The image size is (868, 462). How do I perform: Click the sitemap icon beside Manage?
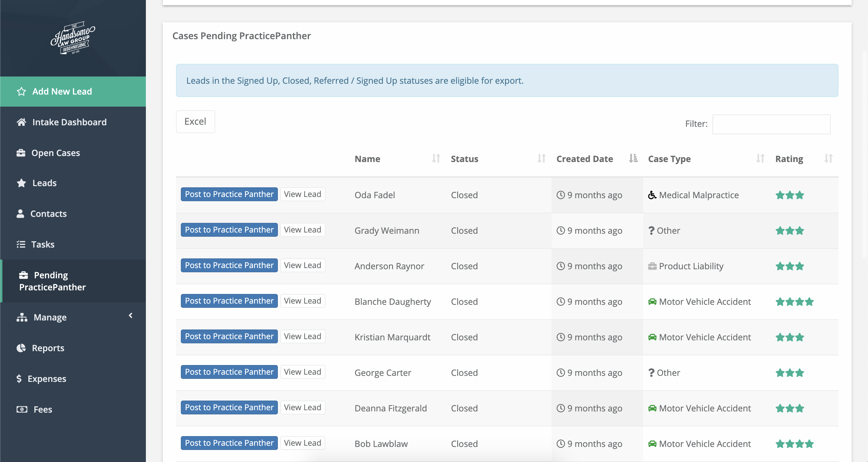point(22,317)
